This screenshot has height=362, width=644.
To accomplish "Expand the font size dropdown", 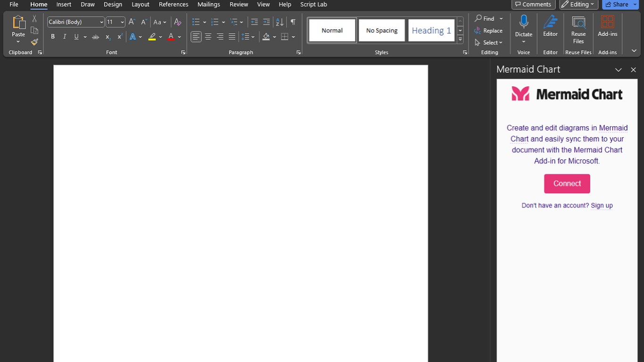I will 122,22.
